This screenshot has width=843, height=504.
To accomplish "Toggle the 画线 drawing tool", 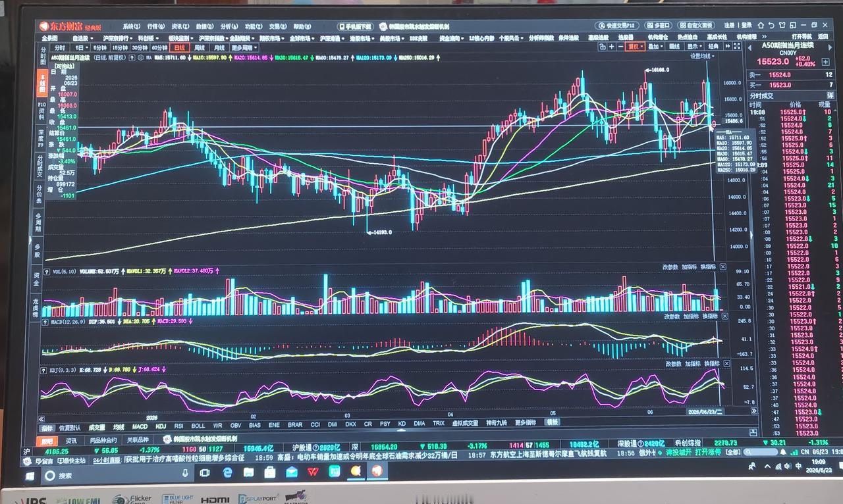I will 674,46.
